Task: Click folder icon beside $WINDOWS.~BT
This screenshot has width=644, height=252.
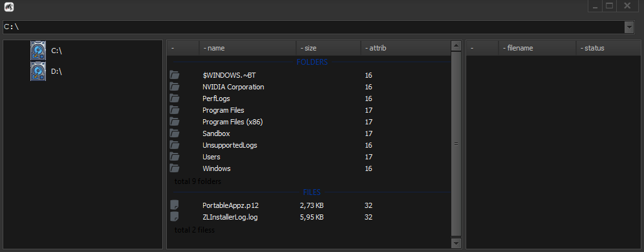Action: pyautogui.click(x=175, y=75)
